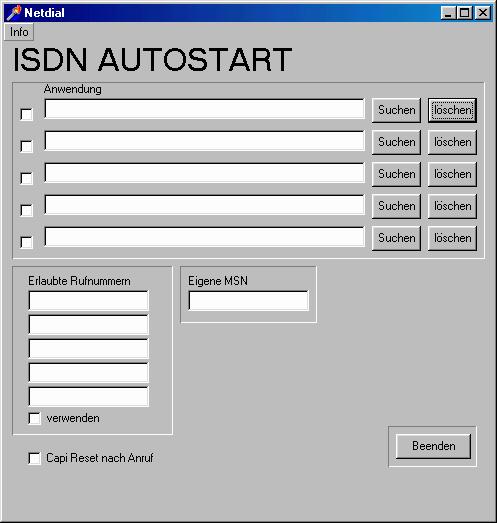Click the first row's Suchen button
497x523 pixels.
(x=396, y=110)
